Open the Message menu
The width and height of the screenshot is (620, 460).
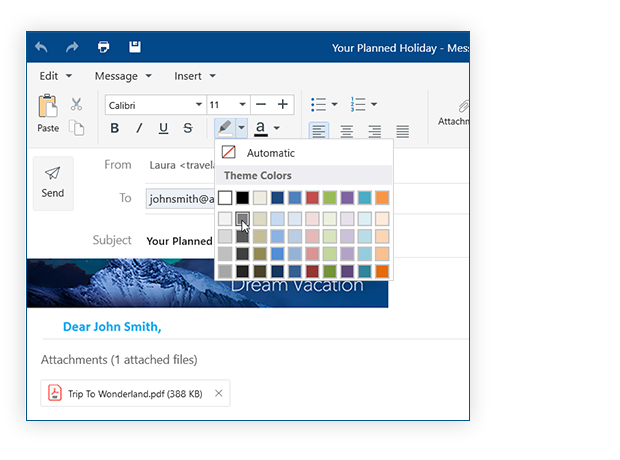pyautogui.click(x=123, y=76)
